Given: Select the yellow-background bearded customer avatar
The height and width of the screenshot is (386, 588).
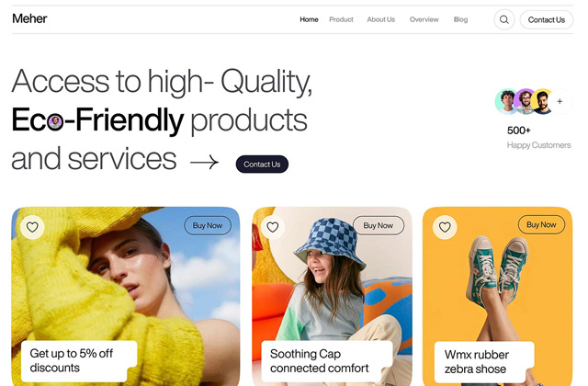Looking at the screenshot, I should tap(542, 101).
